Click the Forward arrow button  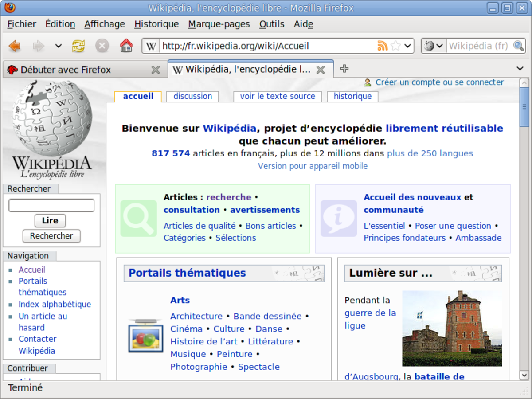tap(39, 46)
